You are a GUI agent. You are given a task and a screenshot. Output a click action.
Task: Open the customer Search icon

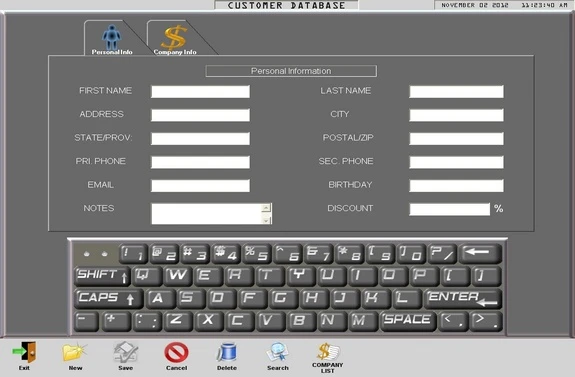tap(278, 352)
